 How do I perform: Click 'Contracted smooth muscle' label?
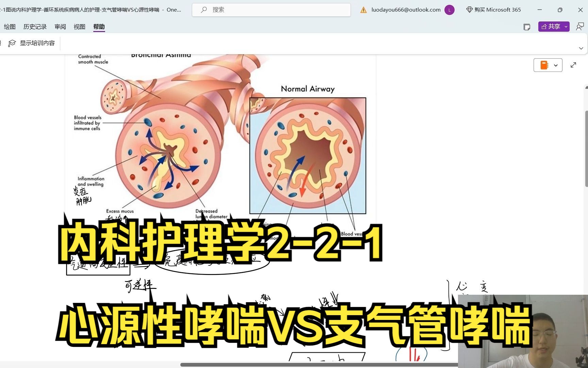pyautogui.click(x=93, y=59)
